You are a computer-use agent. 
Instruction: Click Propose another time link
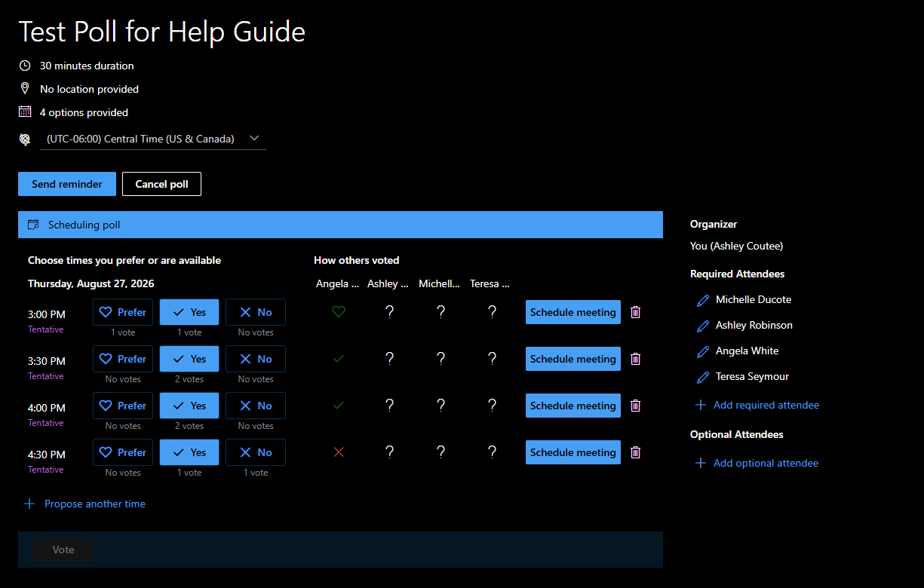[84, 504]
